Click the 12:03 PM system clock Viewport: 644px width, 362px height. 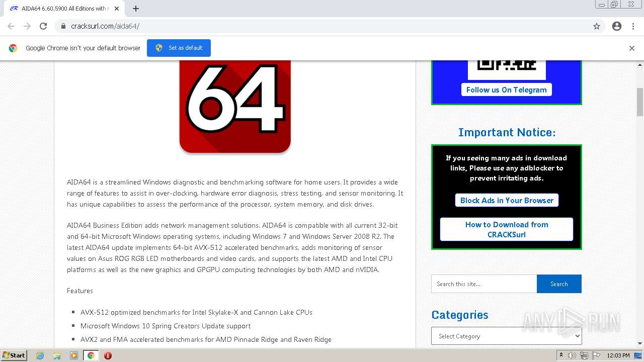[618, 355]
